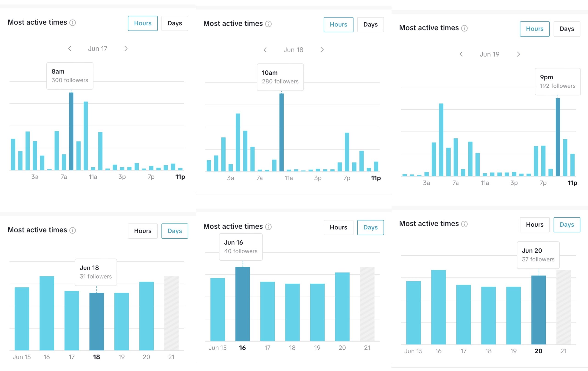Go to next day after Jun 18
Image resolution: width=588 pixels, height=371 pixels.
(322, 50)
